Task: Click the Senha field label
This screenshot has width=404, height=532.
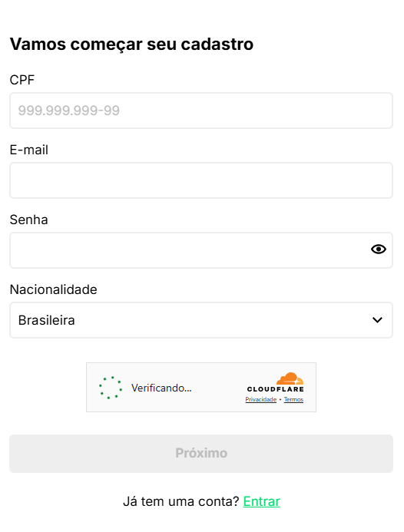Action: point(29,220)
